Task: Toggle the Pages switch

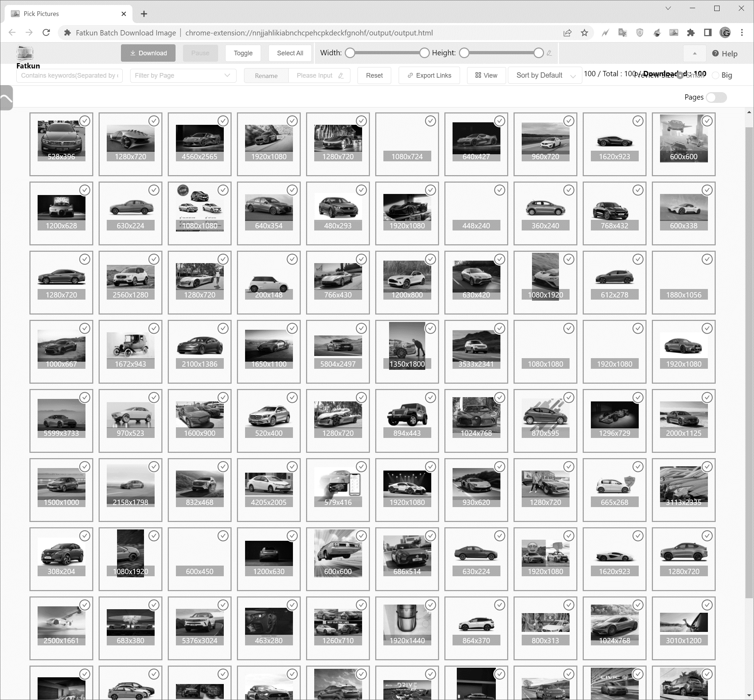Action: (x=716, y=98)
